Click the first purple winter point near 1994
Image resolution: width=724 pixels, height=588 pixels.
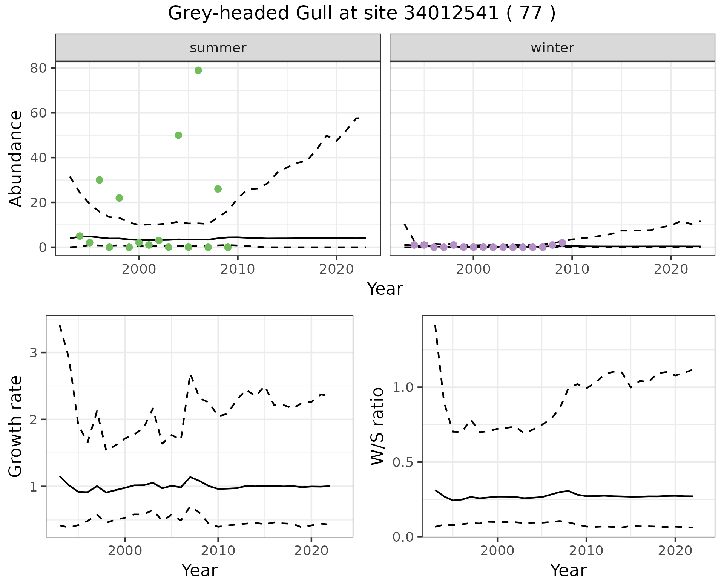point(414,245)
